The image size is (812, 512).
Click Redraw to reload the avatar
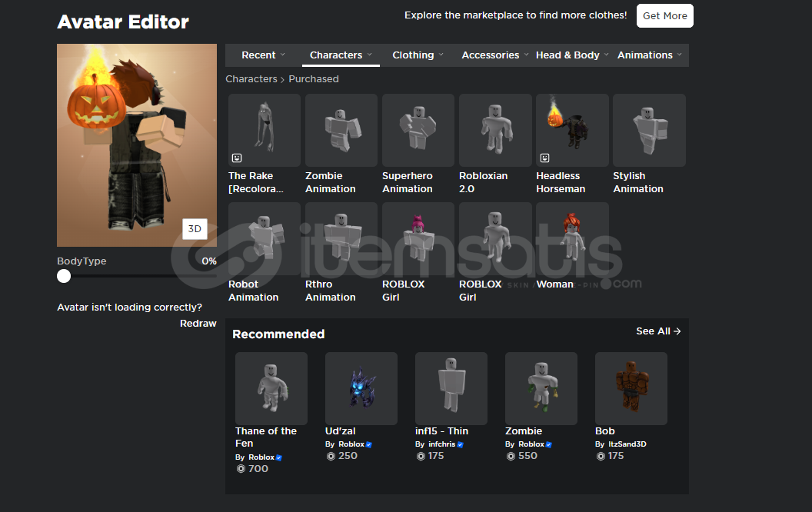tap(198, 323)
